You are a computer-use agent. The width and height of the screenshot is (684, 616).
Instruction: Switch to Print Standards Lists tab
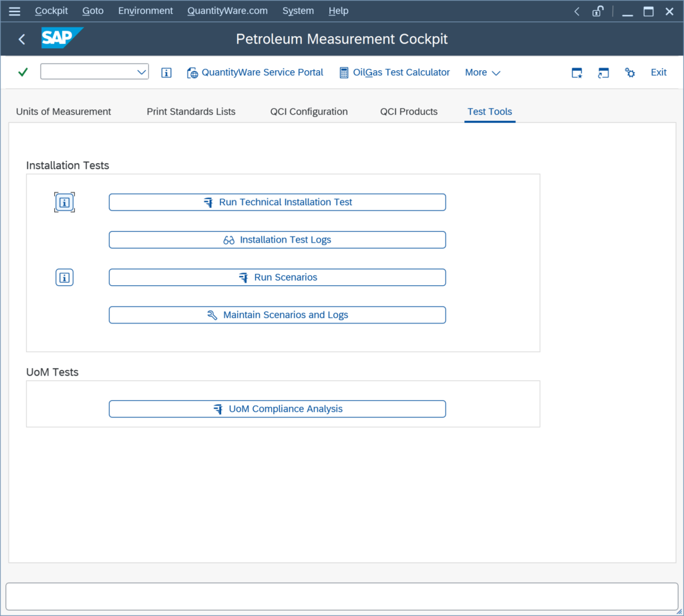click(x=191, y=112)
